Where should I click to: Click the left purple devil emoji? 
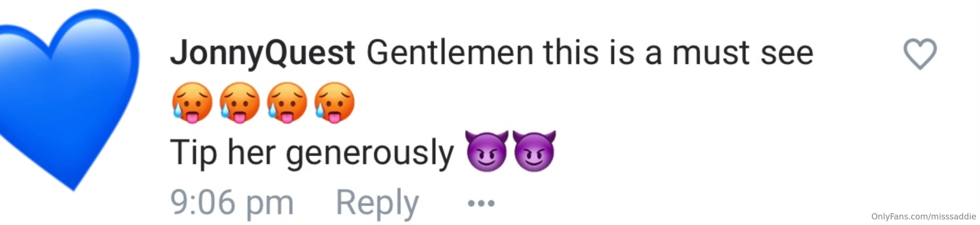pyautogui.click(x=487, y=150)
